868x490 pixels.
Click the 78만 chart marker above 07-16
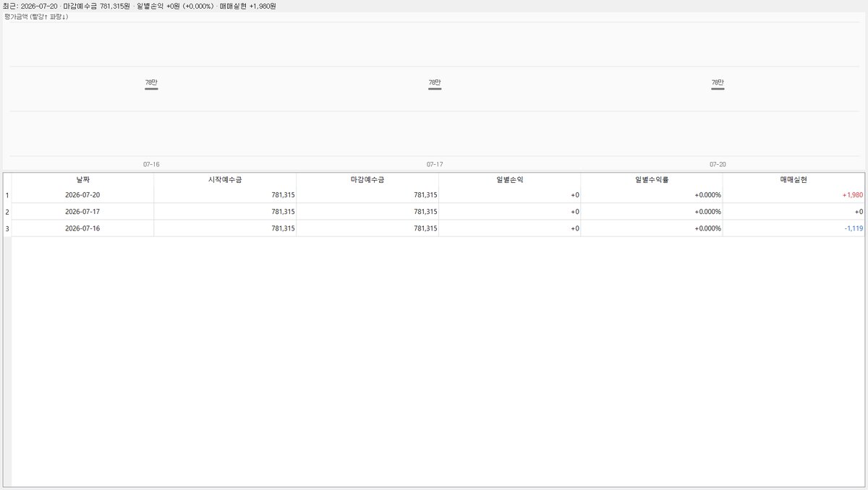coord(151,83)
